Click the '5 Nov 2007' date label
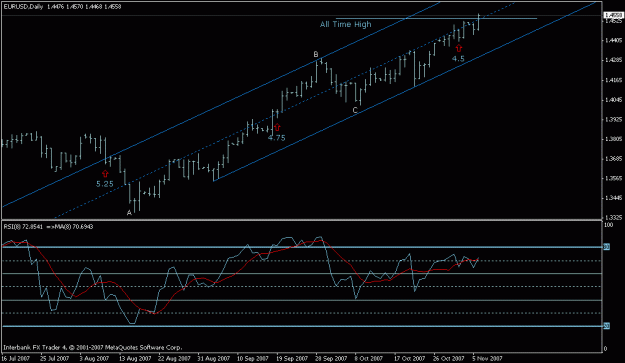Screen dimensions: 625x363 487,358
